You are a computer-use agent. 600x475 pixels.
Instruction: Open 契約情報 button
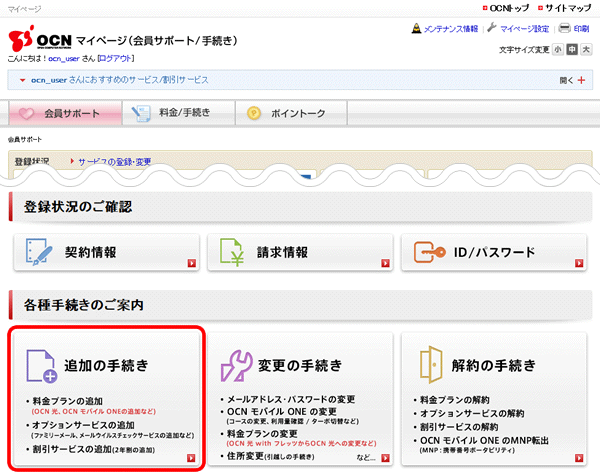point(107,253)
